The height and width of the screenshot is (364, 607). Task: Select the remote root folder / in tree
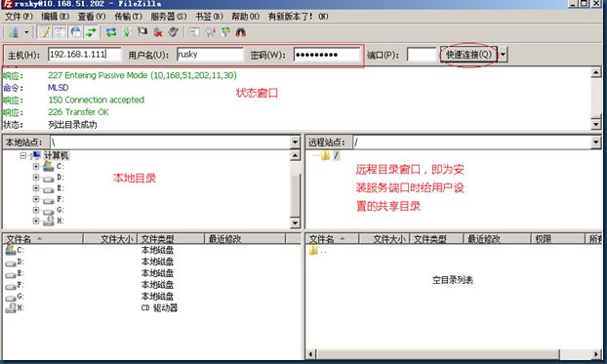tap(336, 156)
